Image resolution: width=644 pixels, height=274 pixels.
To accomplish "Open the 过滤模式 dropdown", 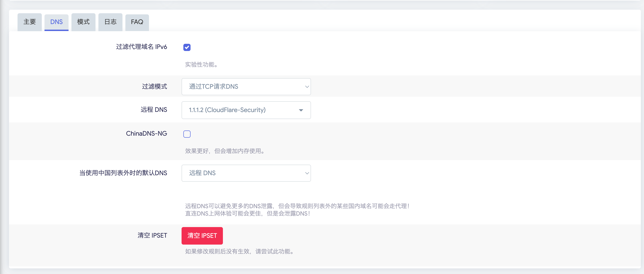I will click(x=246, y=87).
